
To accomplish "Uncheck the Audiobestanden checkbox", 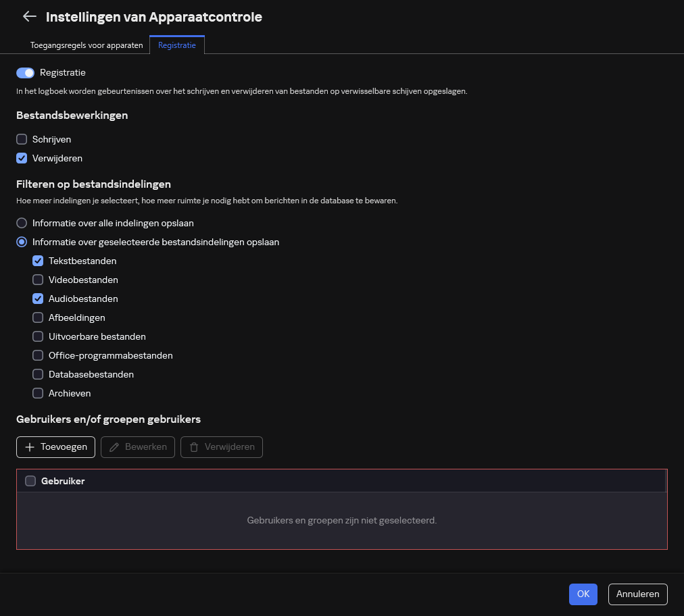I will coord(38,299).
